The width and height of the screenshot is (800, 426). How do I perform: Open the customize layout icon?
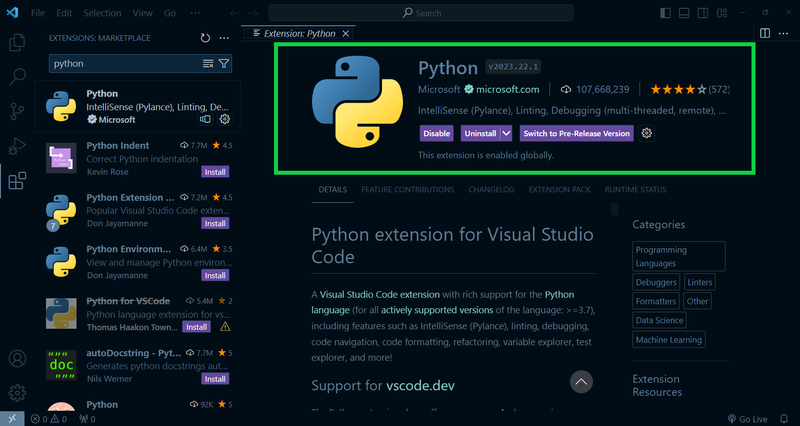[x=721, y=13]
